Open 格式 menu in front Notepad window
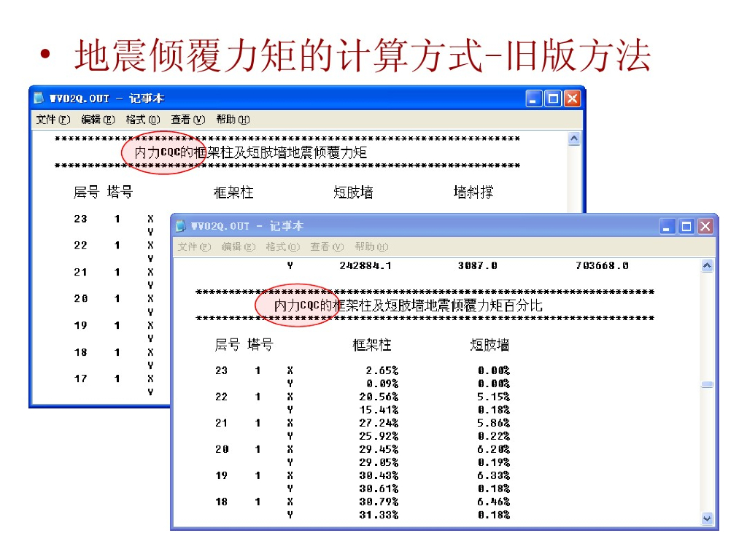747x560 pixels. tap(283, 246)
